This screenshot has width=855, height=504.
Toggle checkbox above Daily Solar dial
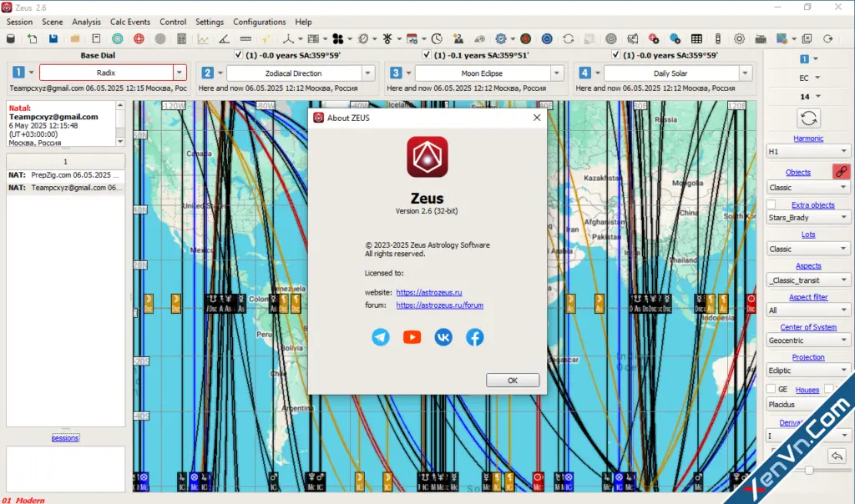(x=615, y=54)
